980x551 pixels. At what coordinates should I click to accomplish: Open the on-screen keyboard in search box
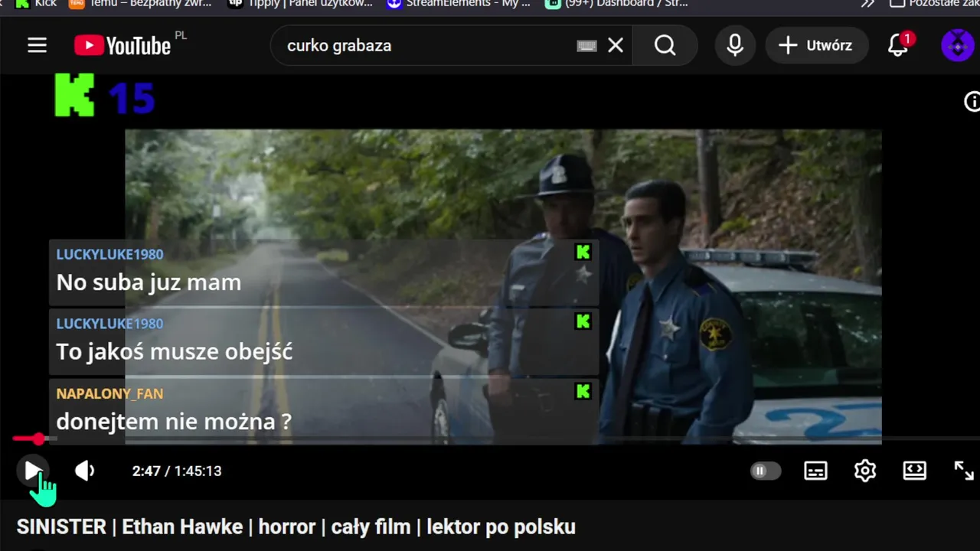tap(586, 46)
